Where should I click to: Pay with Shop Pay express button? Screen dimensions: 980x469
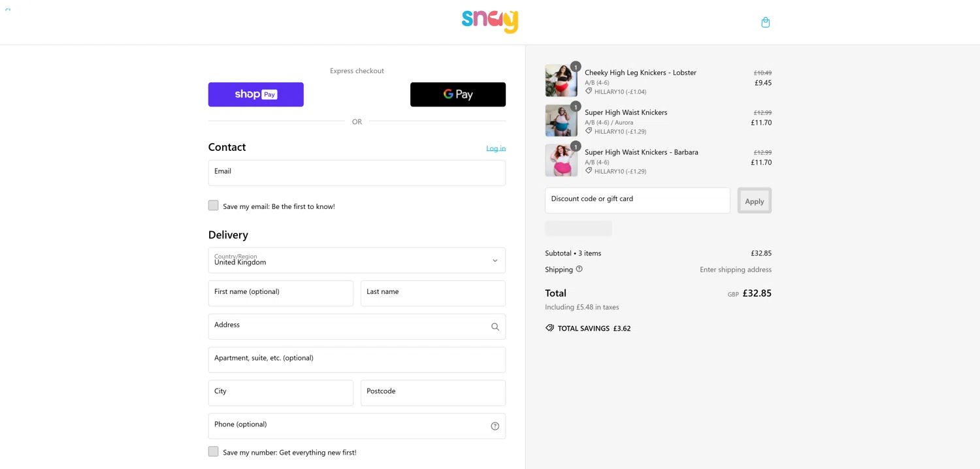256,95
